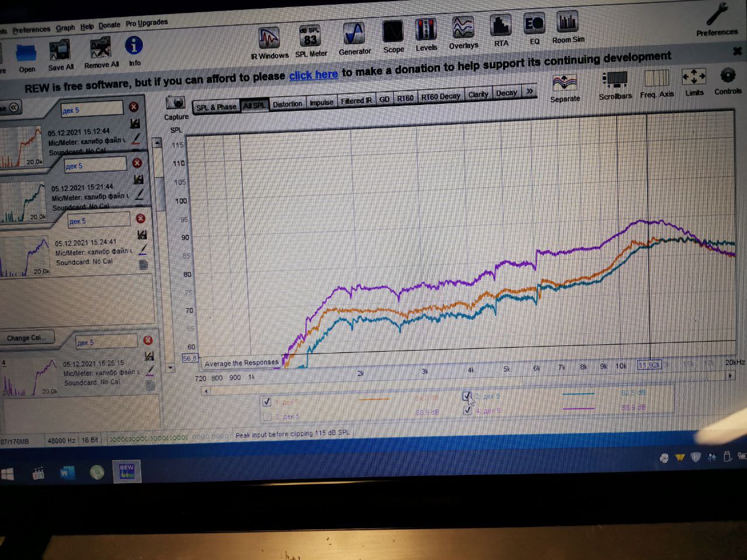Remove the measurement dated 15:24:41
This screenshot has width=747, height=560.
[x=141, y=218]
